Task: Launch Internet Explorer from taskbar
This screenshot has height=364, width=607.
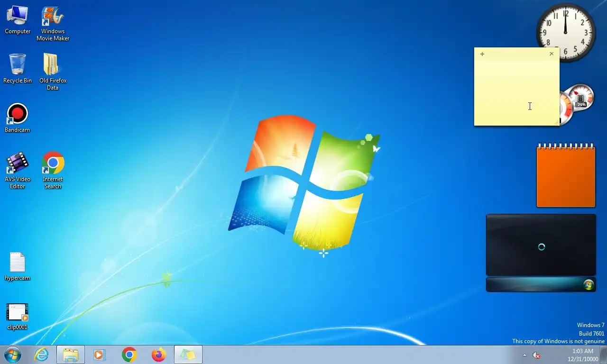Action: click(x=41, y=355)
